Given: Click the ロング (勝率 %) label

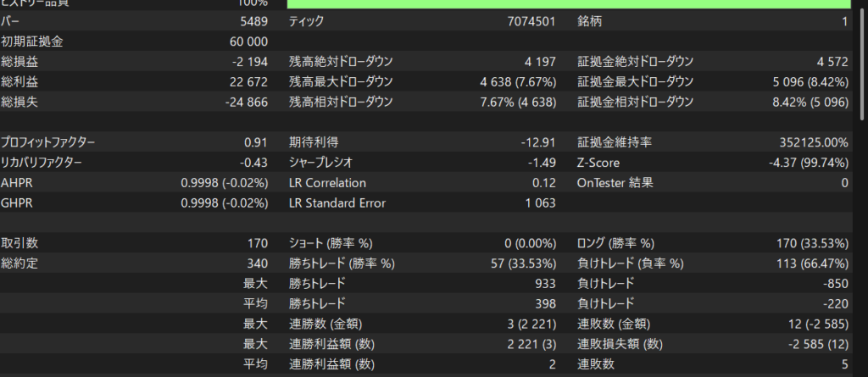Looking at the screenshot, I should [x=626, y=243].
